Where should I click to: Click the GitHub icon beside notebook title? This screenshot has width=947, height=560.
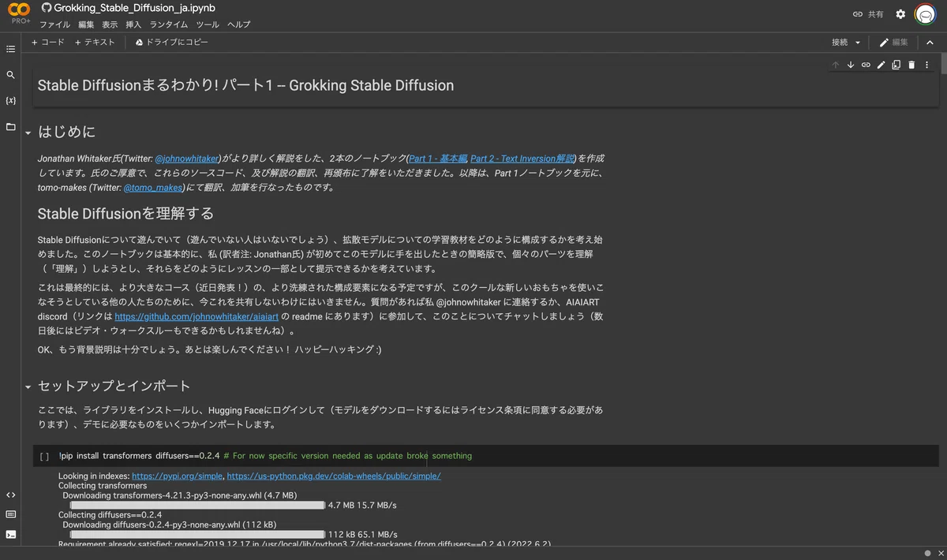(x=46, y=8)
